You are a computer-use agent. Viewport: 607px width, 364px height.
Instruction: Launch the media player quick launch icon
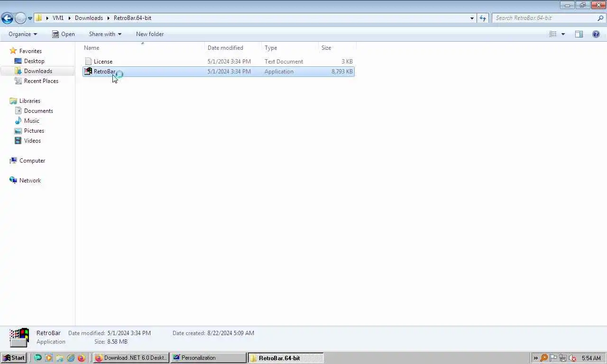pos(49,358)
